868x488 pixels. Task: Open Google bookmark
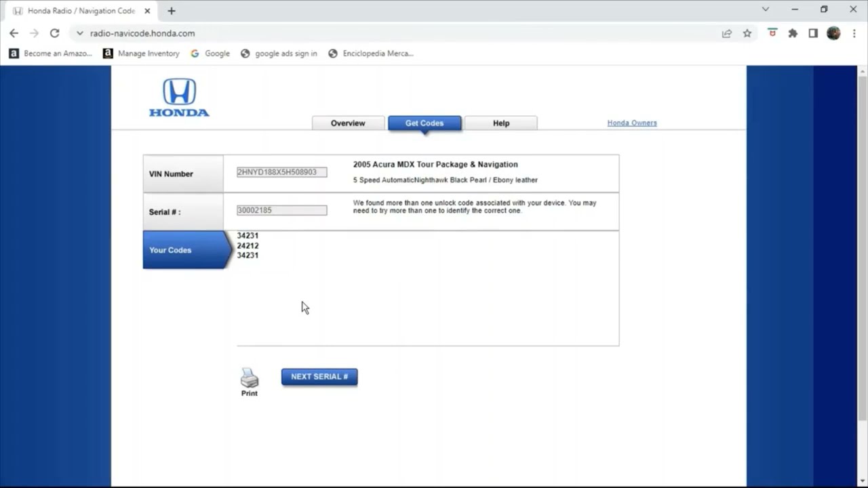pyautogui.click(x=210, y=54)
